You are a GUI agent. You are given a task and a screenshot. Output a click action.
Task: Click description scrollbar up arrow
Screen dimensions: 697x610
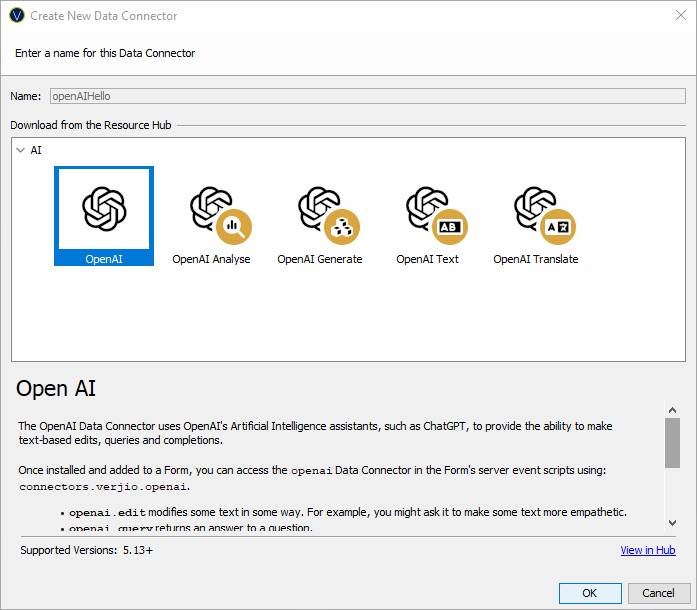point(672,408)
